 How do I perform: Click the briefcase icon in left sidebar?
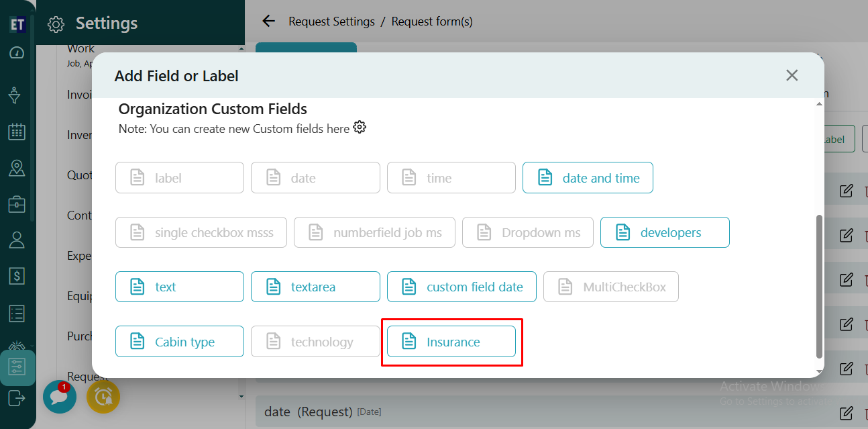coord(17,203)
